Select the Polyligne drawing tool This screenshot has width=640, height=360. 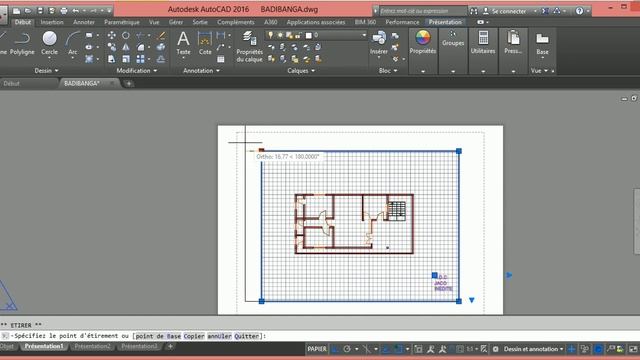click(x=22, y=44)
